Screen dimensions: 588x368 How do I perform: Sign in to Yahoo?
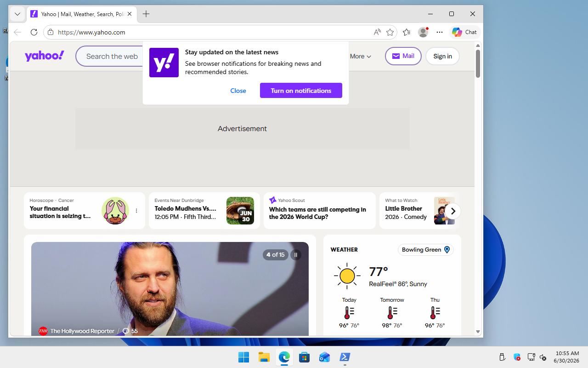pyautogui.click(x=442, y=56)
